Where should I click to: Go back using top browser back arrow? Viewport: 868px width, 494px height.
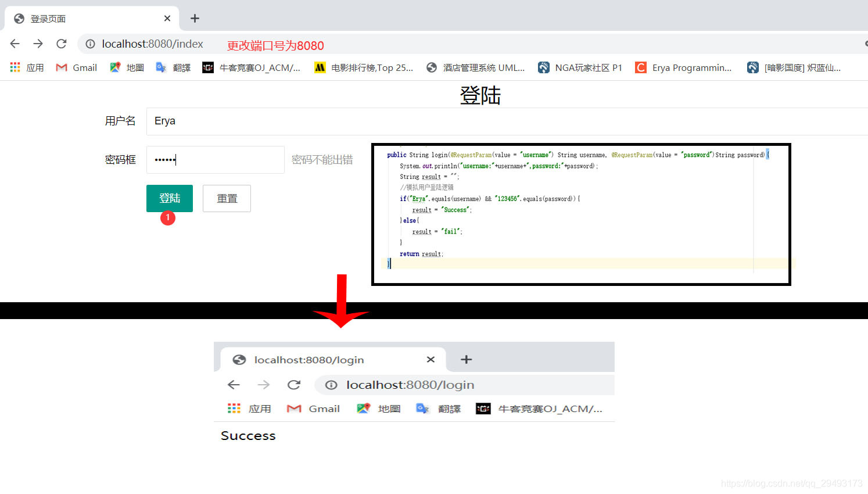[x=15, y=44]
